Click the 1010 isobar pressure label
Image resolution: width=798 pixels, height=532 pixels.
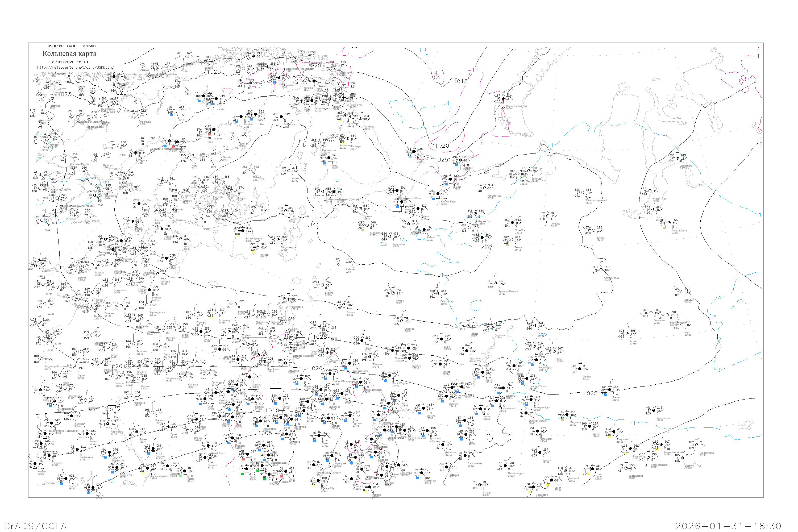tap(272, 410)
